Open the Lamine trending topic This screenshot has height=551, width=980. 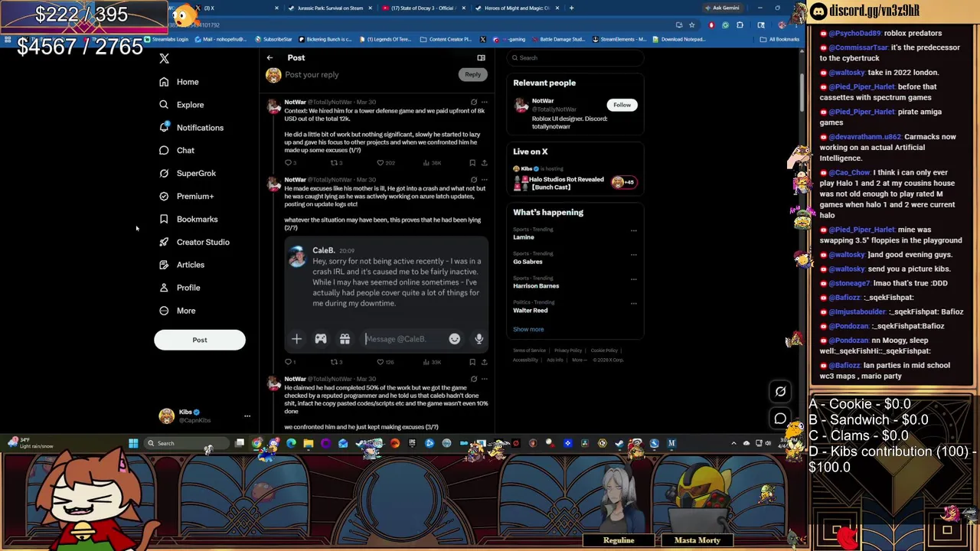524,237
